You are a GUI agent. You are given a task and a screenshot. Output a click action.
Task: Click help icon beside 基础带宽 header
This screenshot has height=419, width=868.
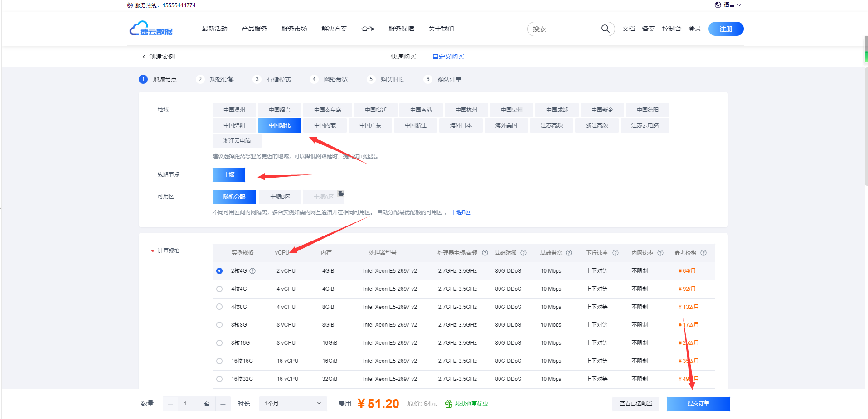[x=569, y=253]
